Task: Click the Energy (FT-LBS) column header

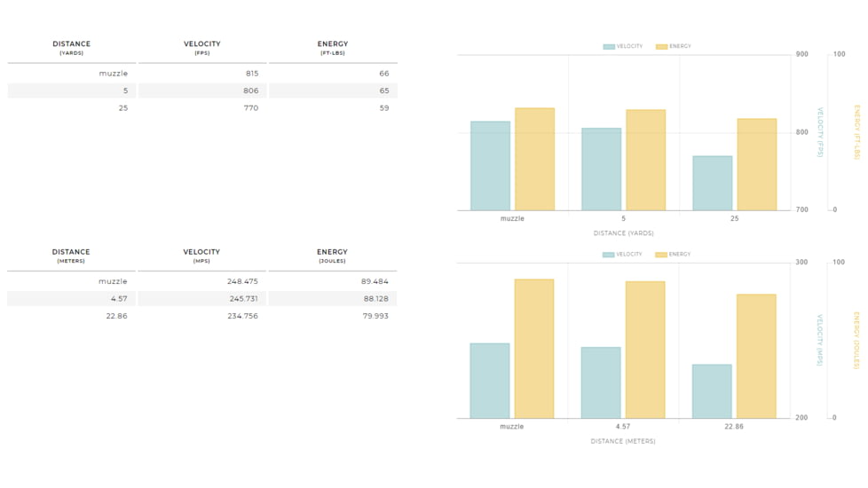Action: (x=333, y=48)
